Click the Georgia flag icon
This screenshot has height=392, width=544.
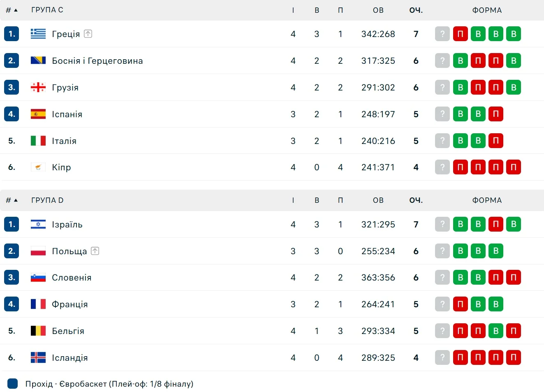pyautogui.click(x=38, y=87)
